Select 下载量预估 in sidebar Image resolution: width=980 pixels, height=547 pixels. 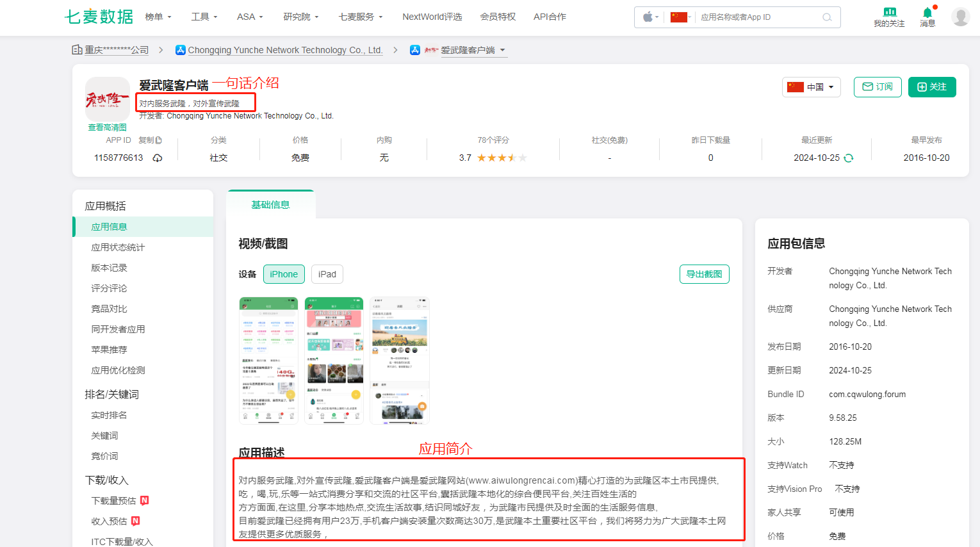click(113, 501)
